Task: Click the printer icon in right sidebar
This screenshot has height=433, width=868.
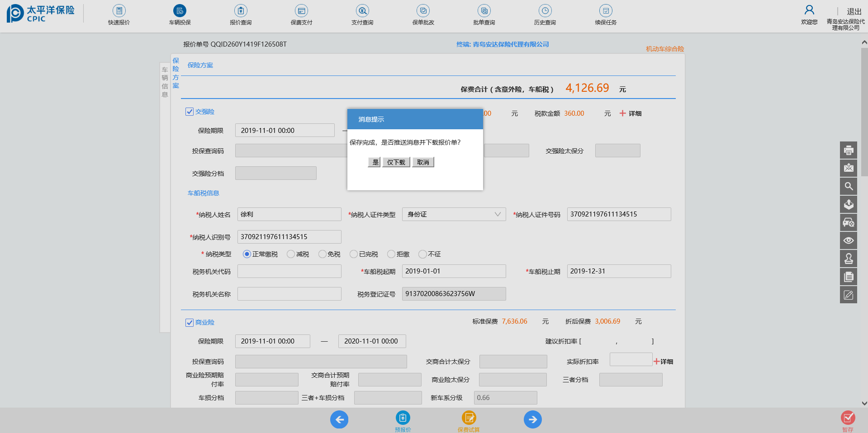Action: pyautogui.click(x=848, y=150)
